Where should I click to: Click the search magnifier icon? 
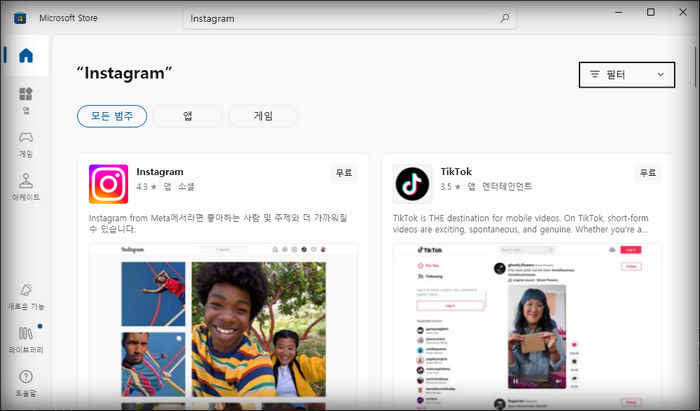click(x=504, y=18)
